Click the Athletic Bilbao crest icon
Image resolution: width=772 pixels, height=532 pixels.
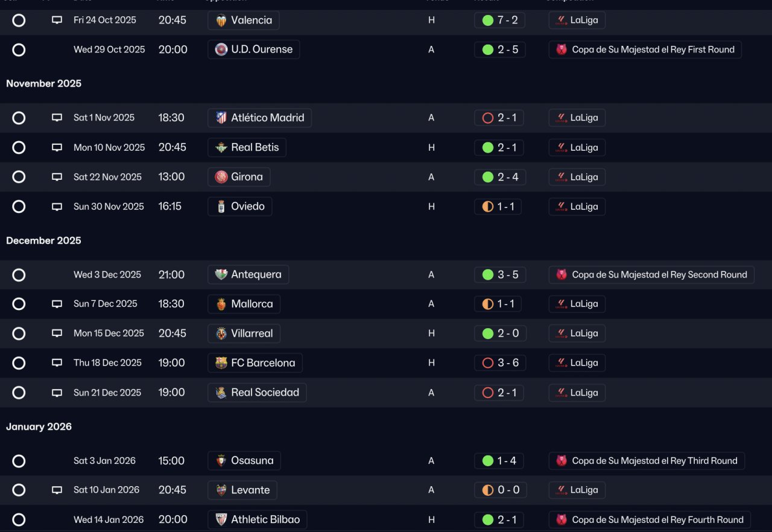pyautogui.click(x=221, y=519)
